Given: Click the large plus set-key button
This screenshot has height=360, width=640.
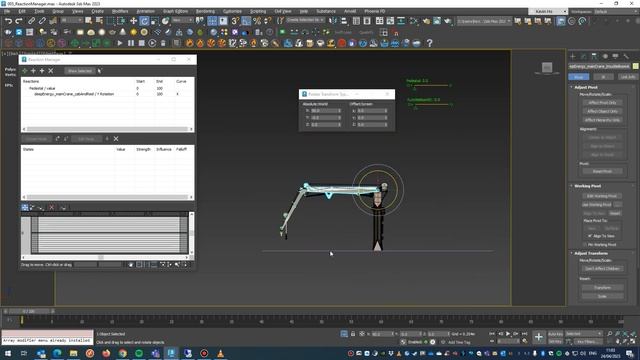Looking at the screenshot, I should [x=538, y=337].
